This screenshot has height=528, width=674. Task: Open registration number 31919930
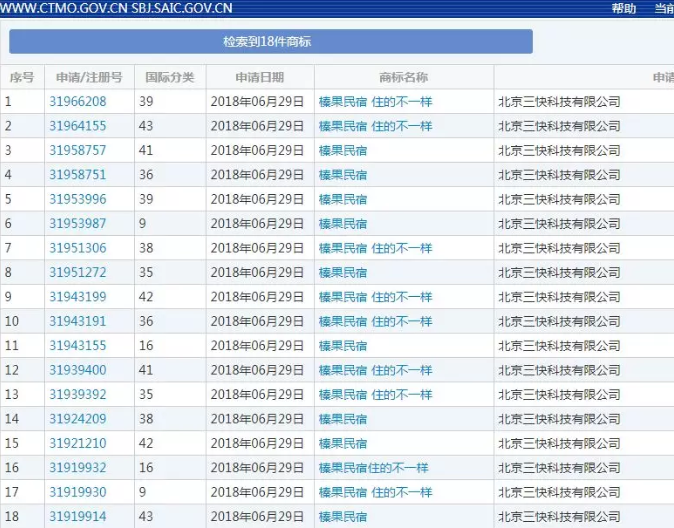[77, 492]
